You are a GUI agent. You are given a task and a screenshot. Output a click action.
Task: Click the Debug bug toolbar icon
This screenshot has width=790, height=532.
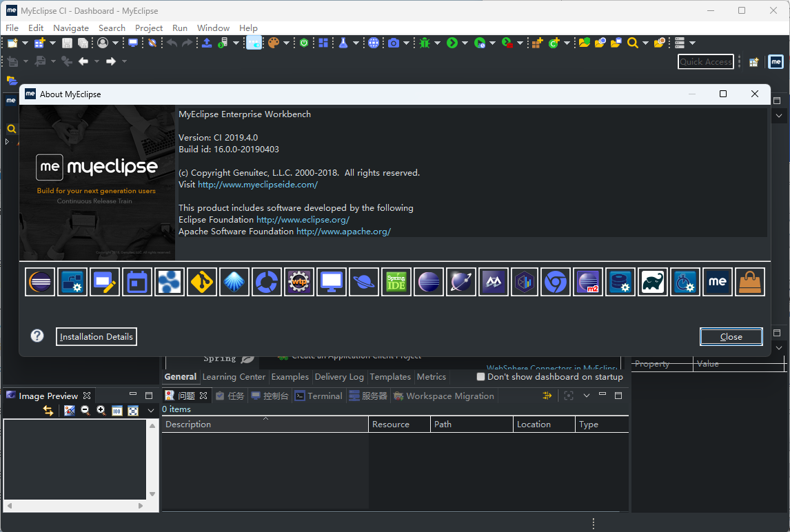point(425,43)
